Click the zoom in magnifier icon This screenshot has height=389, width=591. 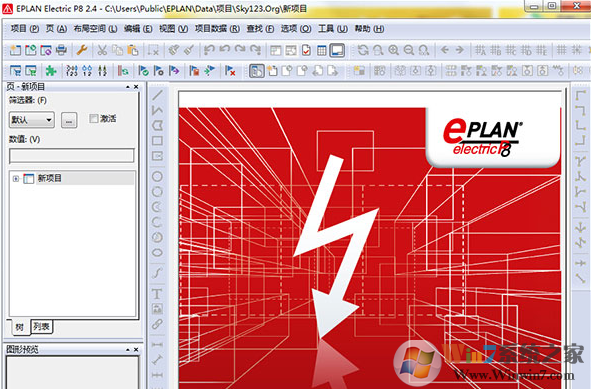pyautogui.click(x=393, y=50)
